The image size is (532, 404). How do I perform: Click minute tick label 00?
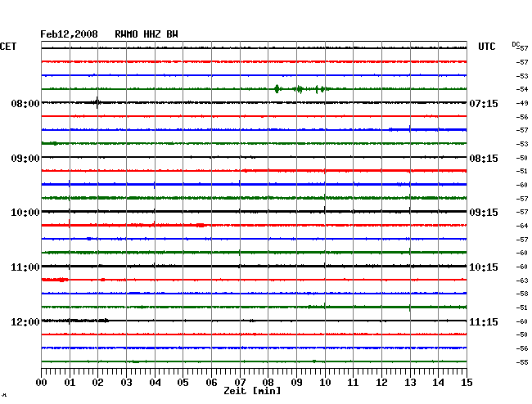point(42,383)
